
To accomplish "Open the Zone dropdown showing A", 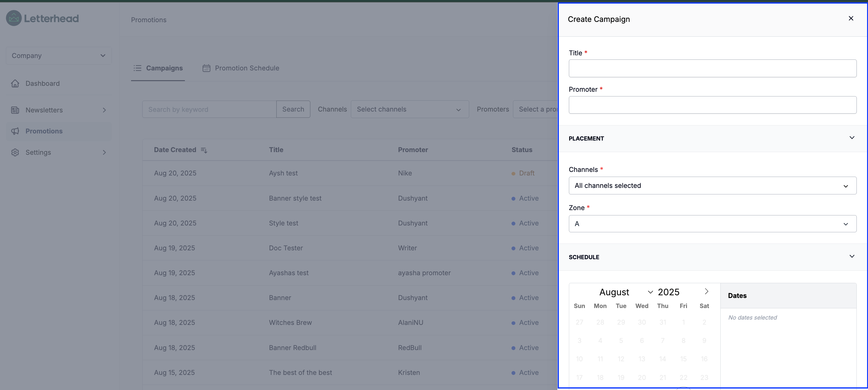I will pos(712,223).
